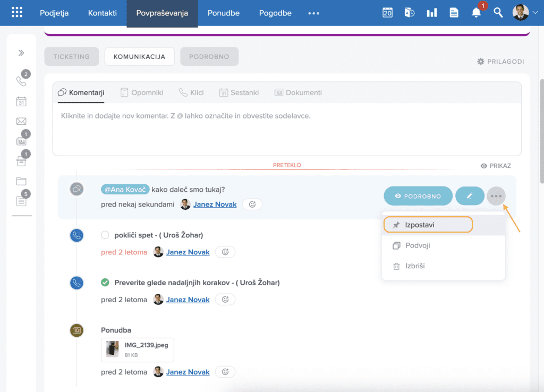
Task: Open the calendar icon in top bar
Action: (x=387, y=13)
